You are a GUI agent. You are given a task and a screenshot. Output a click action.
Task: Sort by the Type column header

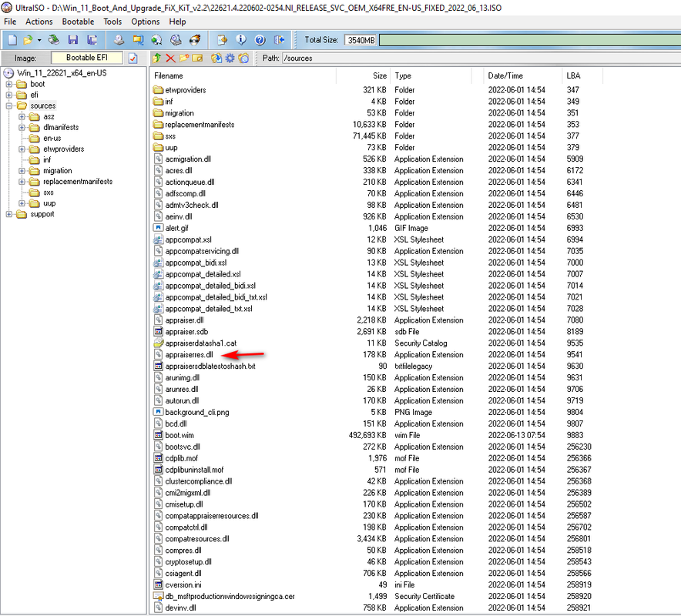coord(431,76)
